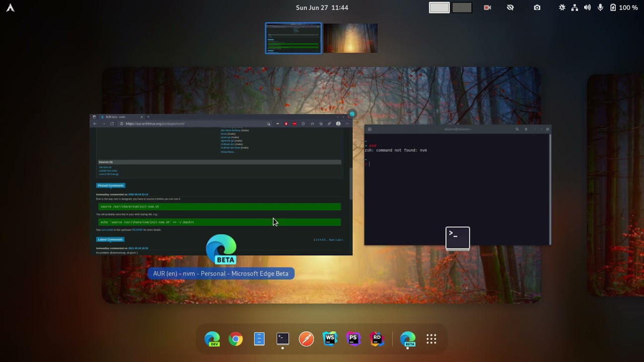Expand the Show More... link in Edge page

pyautogui.click(x=227, y=152)
